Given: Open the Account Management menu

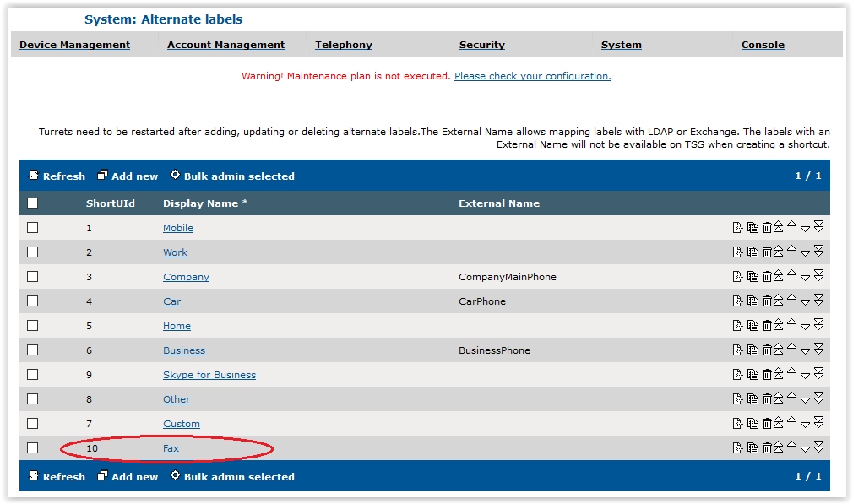Looking at the screenshot, I should [225, 45].
